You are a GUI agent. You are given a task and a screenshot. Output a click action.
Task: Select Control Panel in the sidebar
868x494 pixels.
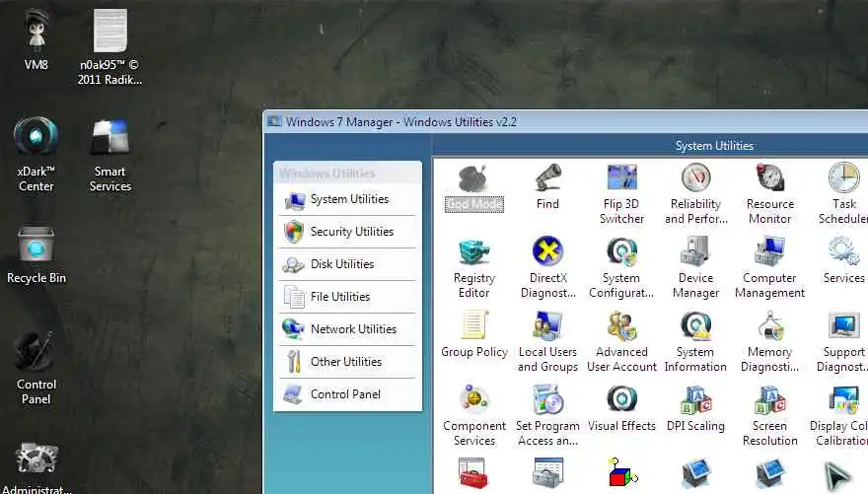click(347, 394)
